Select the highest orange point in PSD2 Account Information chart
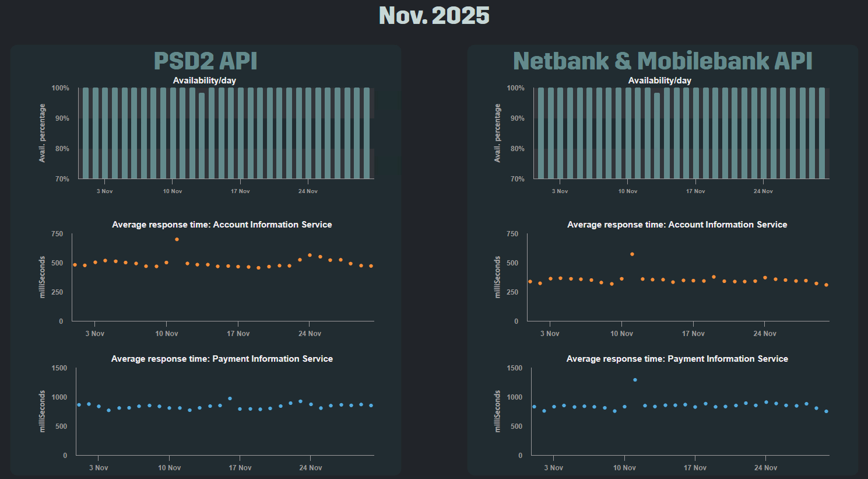The image size is (868, 479). coord(177,239)
